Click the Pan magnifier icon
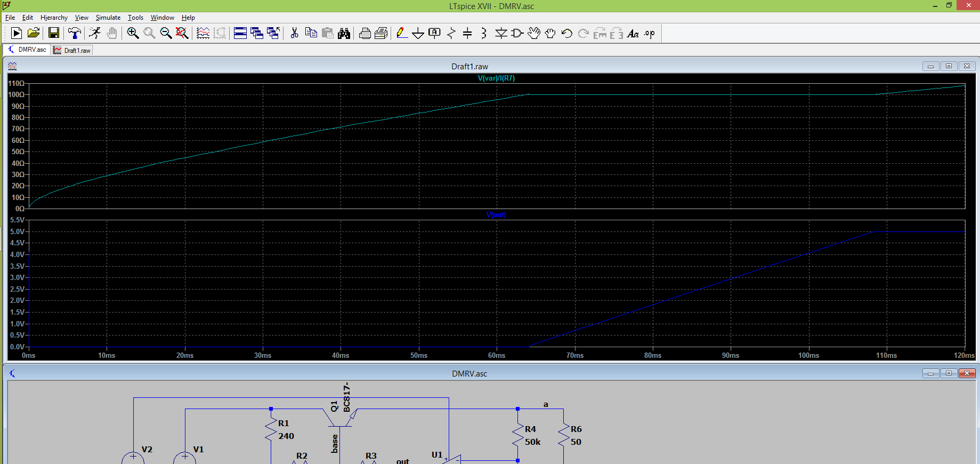This screenshot has height=464, width=980. point(149,33)
